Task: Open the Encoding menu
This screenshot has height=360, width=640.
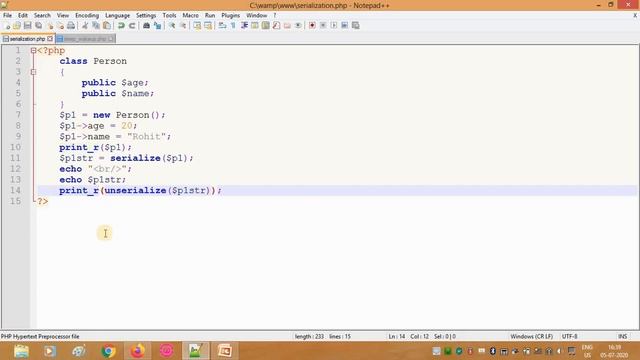Action: 87,16
